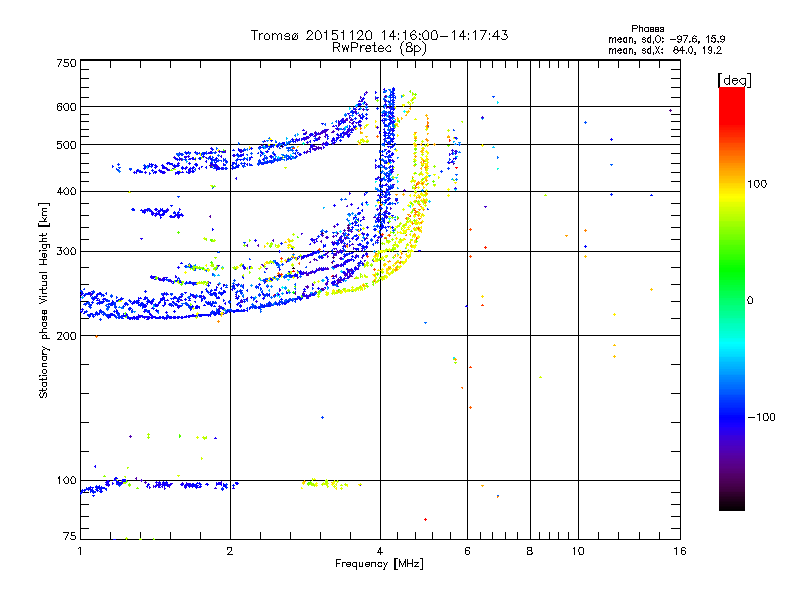Select the "mean, sd,O: -97.6, 15.9" line

coord(666,39)
